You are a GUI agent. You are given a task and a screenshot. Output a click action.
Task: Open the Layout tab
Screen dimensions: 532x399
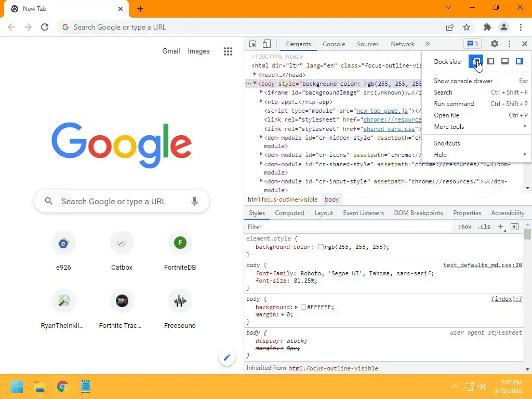[323, 213]
